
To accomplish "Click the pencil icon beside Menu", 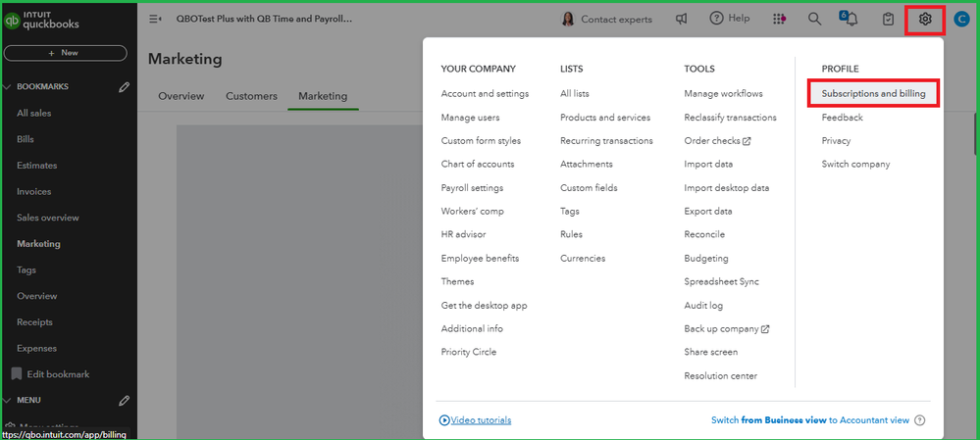I will point(124,400).
